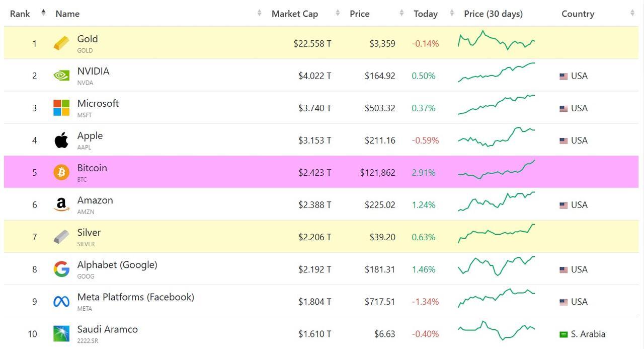Click the Google logo icon
The image size is (644, 349).
point(61,269)
